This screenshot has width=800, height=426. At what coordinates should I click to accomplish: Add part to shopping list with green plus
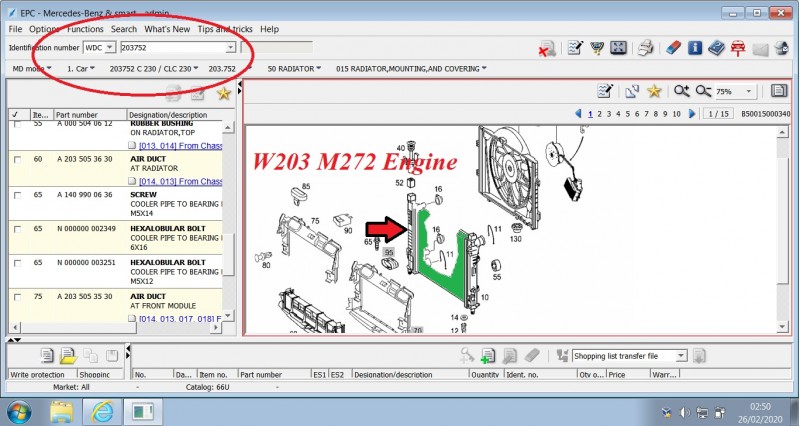point(488,356)
